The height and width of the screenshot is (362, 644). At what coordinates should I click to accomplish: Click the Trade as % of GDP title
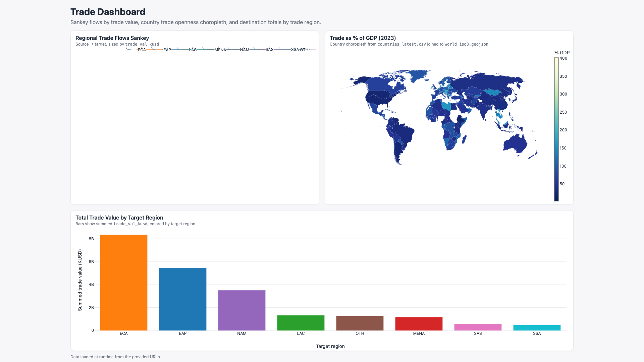363,38
